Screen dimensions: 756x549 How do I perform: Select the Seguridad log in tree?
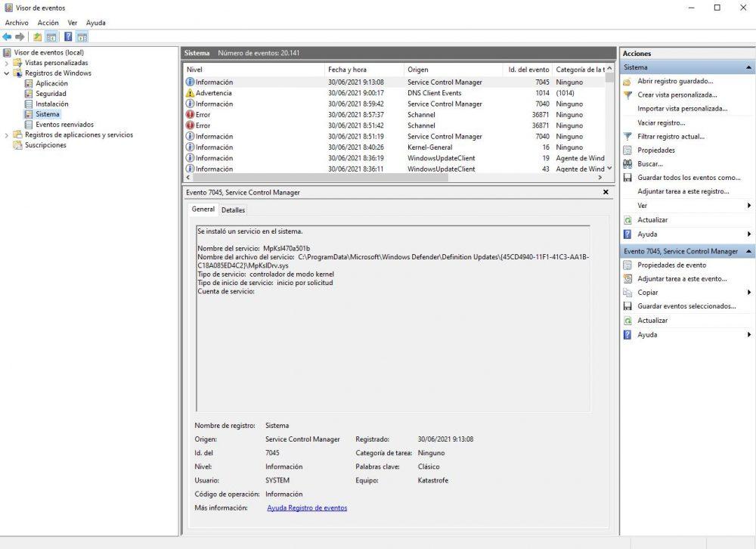pyautogui.click(x=51, y=94)
